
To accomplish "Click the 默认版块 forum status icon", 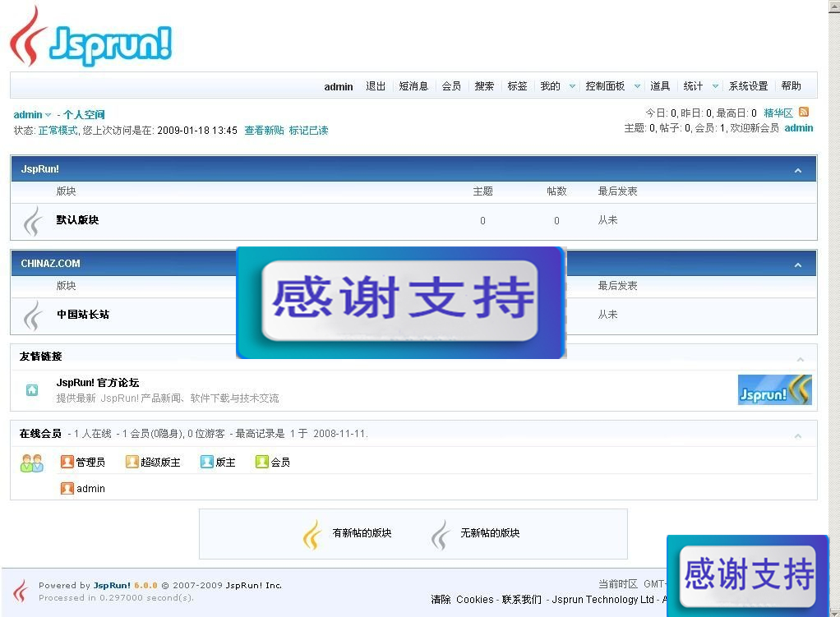I will point(33,221).
